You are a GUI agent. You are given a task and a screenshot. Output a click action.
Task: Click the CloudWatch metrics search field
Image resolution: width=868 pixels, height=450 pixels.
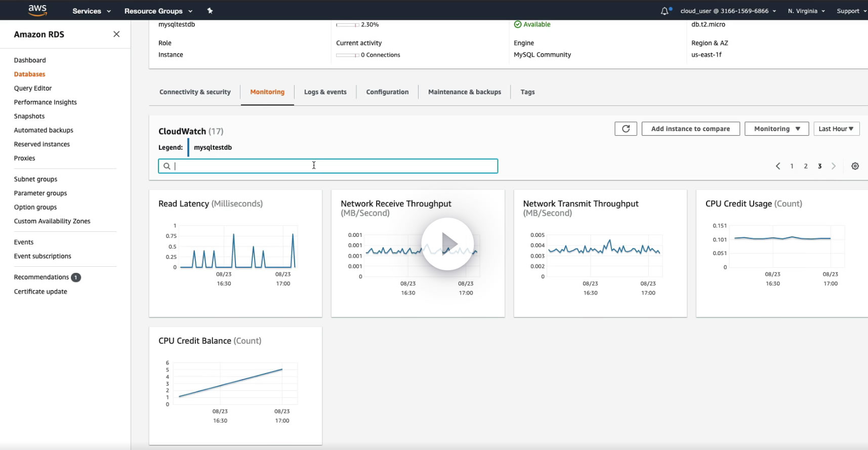click(328, 166)
